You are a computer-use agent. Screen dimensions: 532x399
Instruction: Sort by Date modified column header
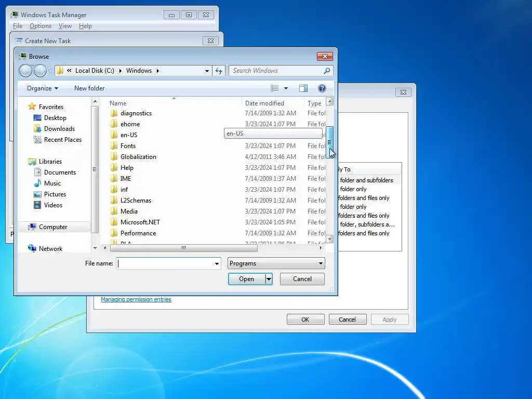264,103
